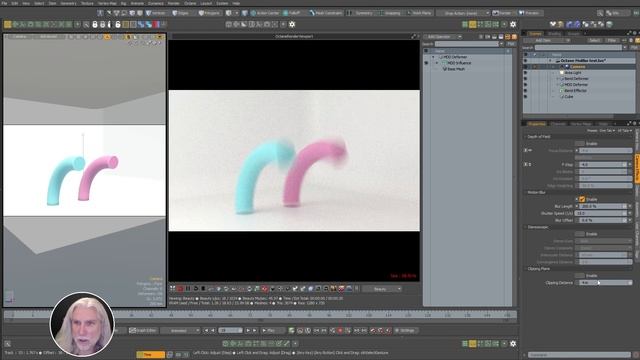The image size is (640, 360).
Task: Click the yellow selected layout preset icon
Action: tap(472, 24)
